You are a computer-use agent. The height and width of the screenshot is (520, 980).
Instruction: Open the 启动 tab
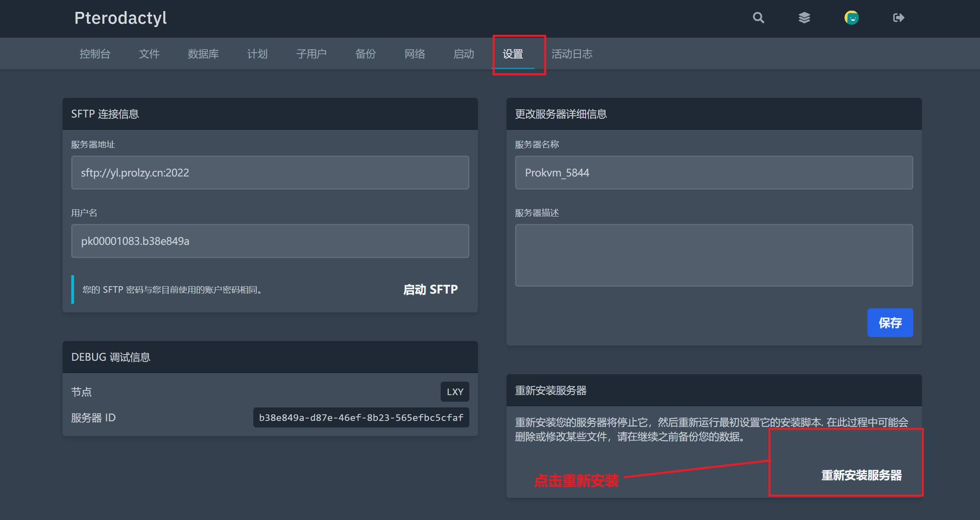[x=464, y=54]
